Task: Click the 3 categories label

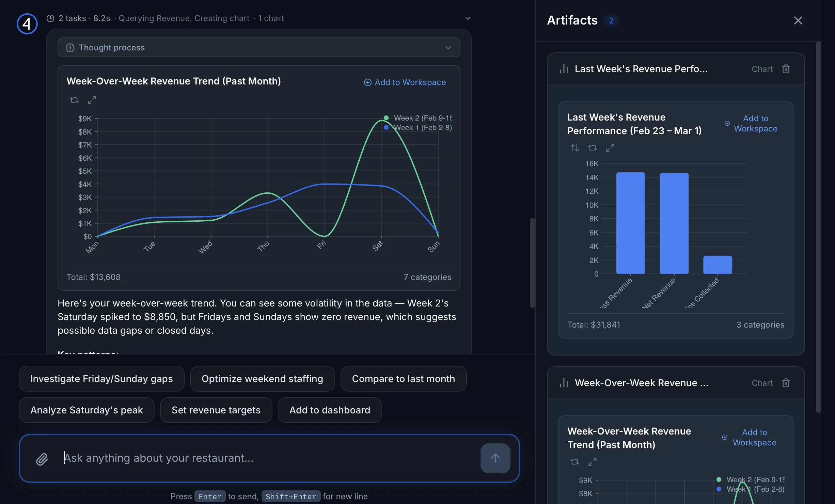Action: tap(760, 325)
